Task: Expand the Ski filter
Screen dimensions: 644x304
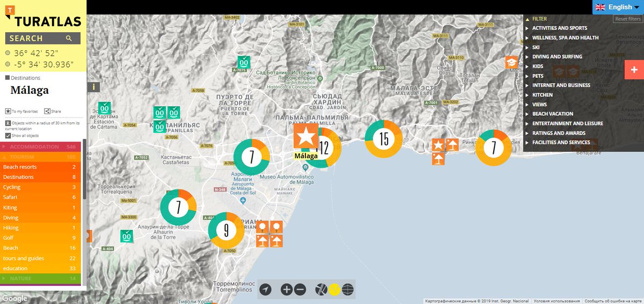Action: click(535, 47)
